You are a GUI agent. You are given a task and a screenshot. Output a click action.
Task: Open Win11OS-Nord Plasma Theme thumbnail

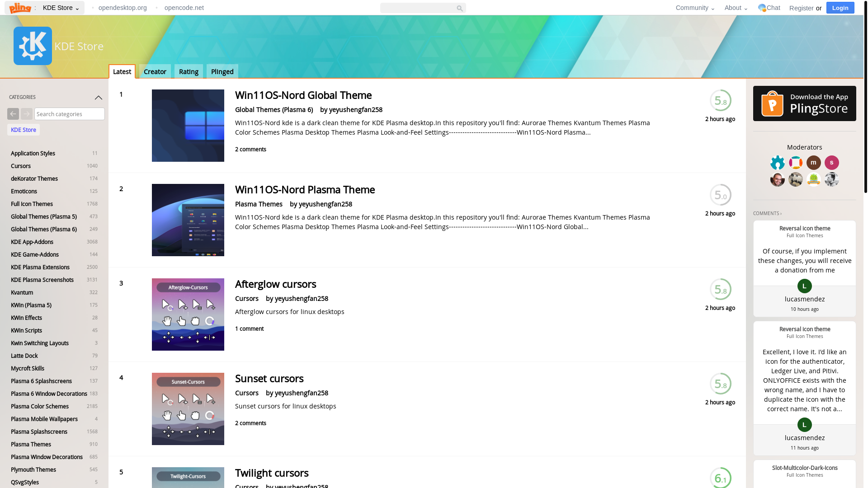188,220
